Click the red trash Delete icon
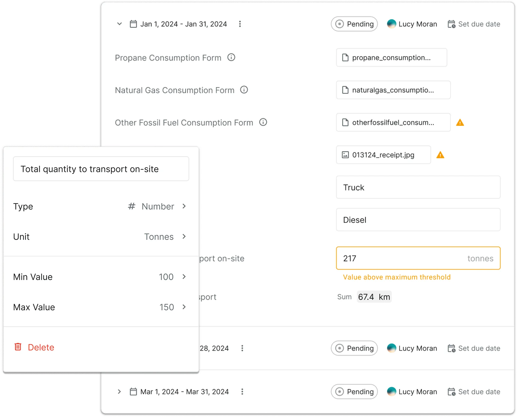Screen dimensions: 517x420 (x=18, y=347)
